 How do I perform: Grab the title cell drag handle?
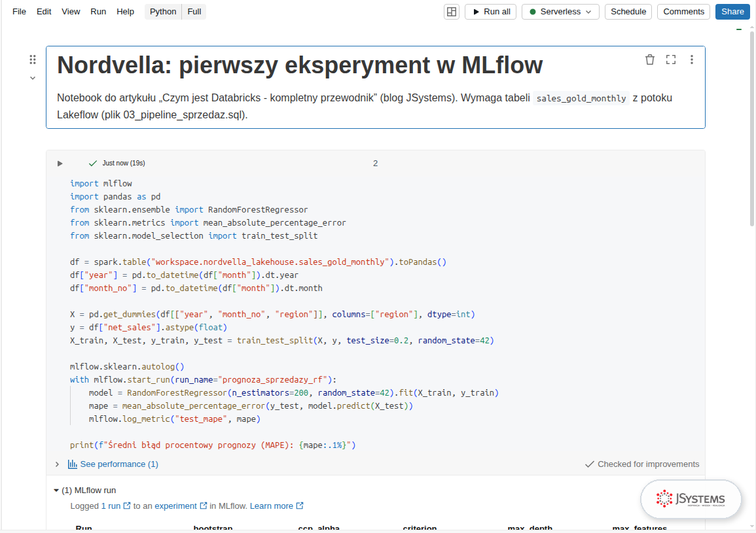point(33,60)
